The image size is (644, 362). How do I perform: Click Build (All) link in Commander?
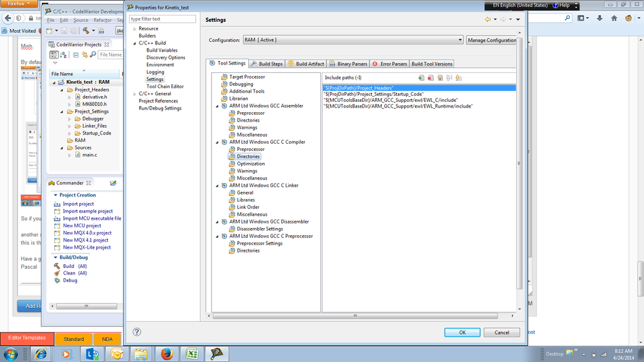tap(75, 266)
